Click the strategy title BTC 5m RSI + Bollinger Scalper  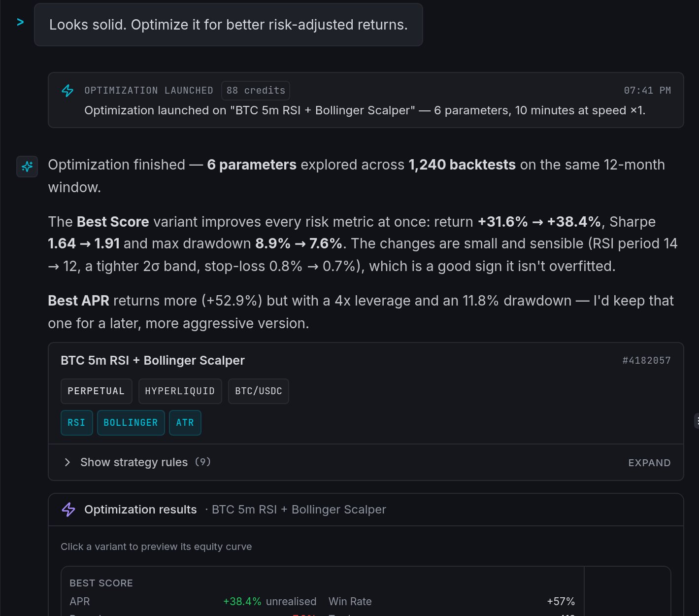153,361
